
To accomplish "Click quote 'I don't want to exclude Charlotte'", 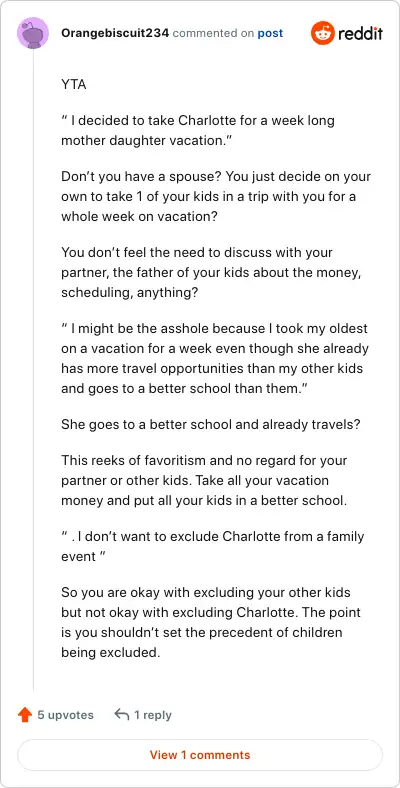I will pos(213,546).
